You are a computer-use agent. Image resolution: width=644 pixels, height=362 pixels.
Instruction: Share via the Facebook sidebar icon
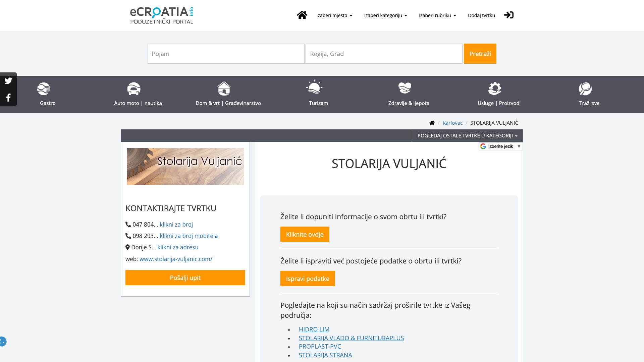tap(8, 98)
